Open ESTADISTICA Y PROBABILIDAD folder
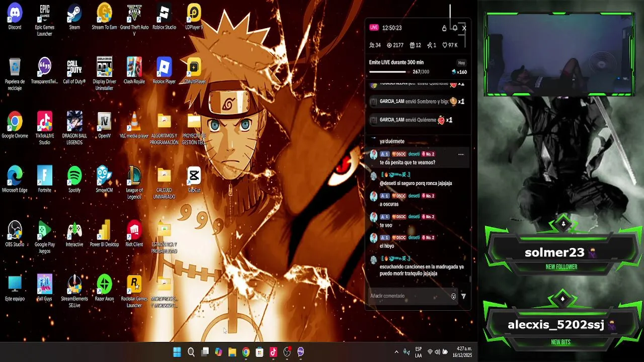644x362 pixels. point(164,237)
